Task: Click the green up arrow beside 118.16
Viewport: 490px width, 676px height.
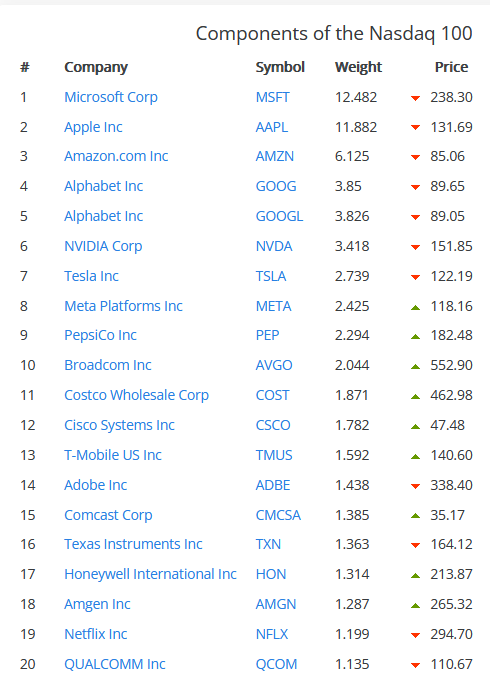Action: (x=415, y=307)
